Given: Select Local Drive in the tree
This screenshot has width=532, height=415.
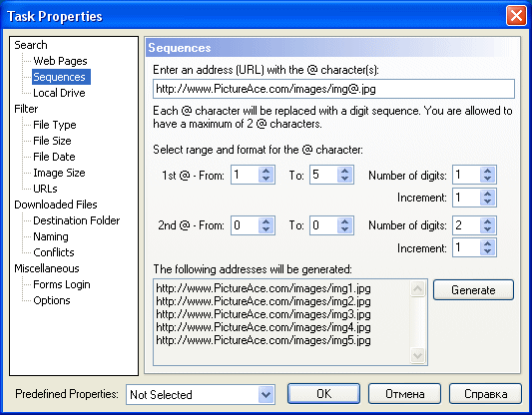Looking at the screenshot, I should click(x=59, y=93).
